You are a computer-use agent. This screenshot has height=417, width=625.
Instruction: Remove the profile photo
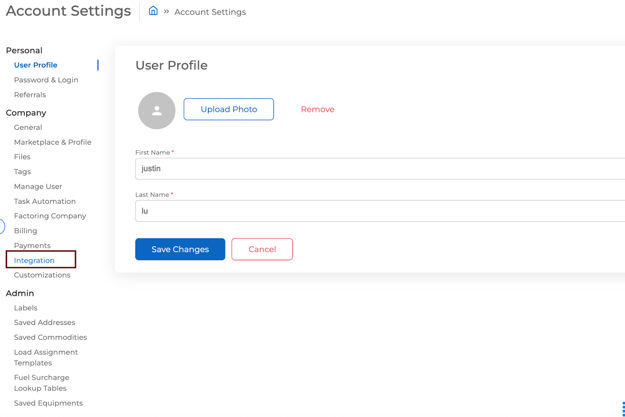(x=317, y=109)
